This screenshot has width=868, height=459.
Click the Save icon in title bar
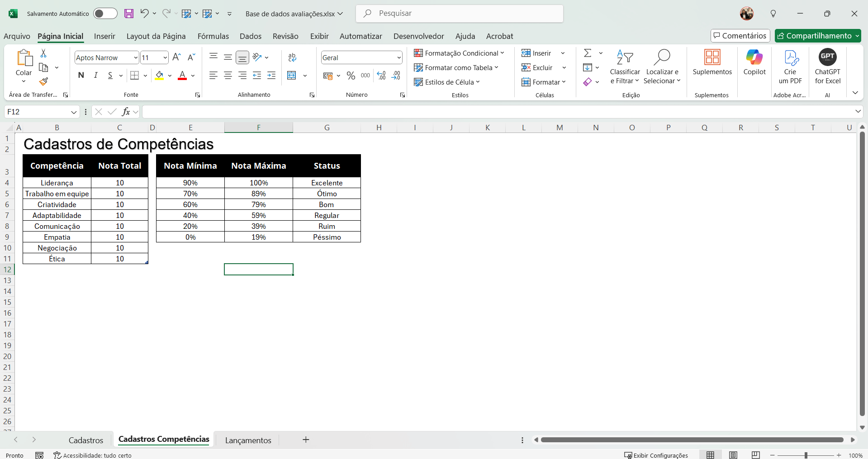[129, 14]
